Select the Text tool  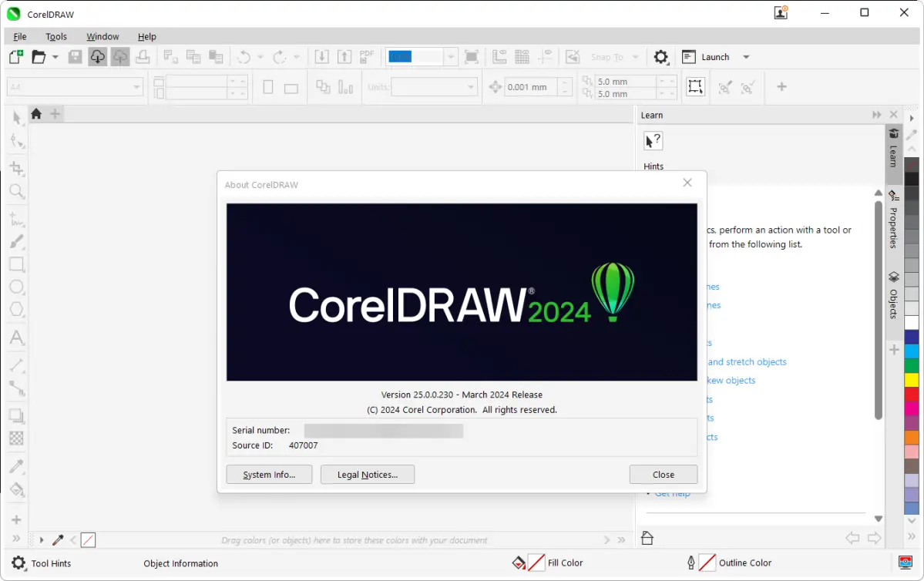(x=16, y=338)
